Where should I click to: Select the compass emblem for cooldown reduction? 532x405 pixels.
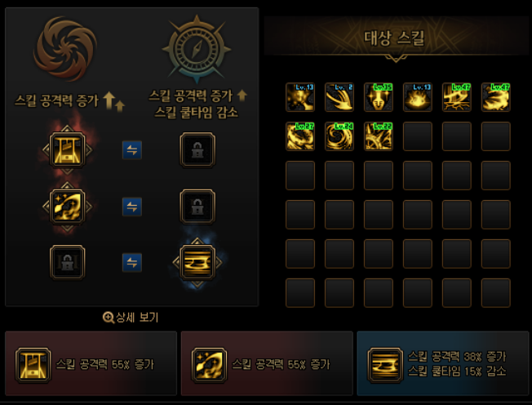coord(197,49)
